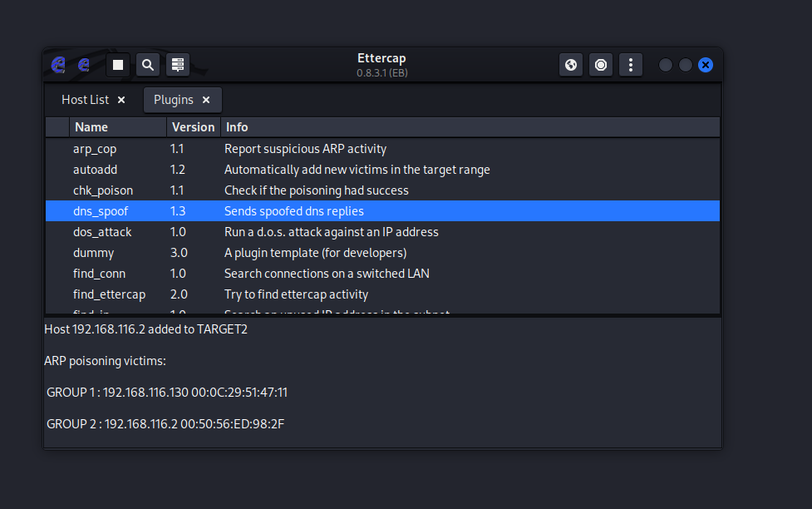
Task: Close the Plugins tab
Action: tap(206, 100)
